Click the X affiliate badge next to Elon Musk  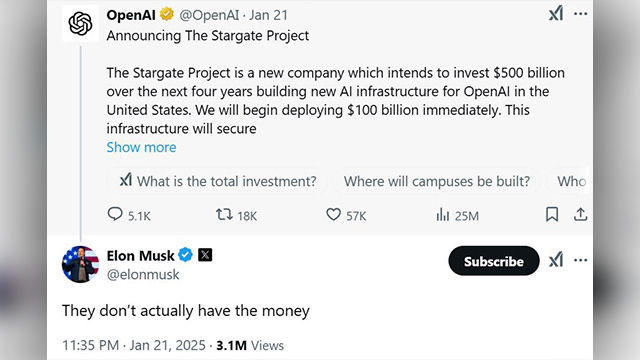(205, 255)
